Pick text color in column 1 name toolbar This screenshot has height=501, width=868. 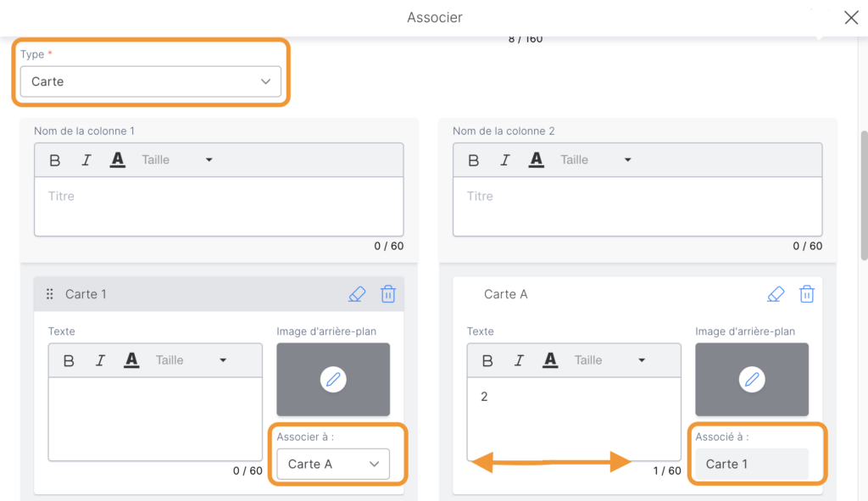click(x=118, y=160)
